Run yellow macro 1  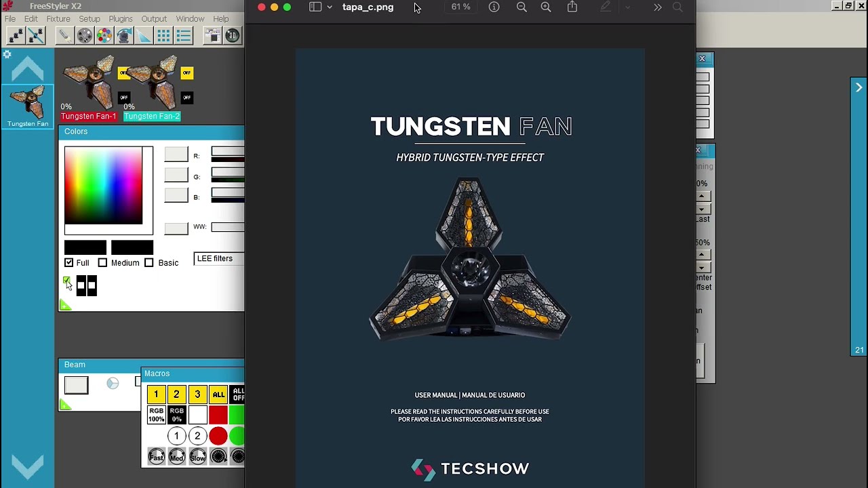(156, 394)
